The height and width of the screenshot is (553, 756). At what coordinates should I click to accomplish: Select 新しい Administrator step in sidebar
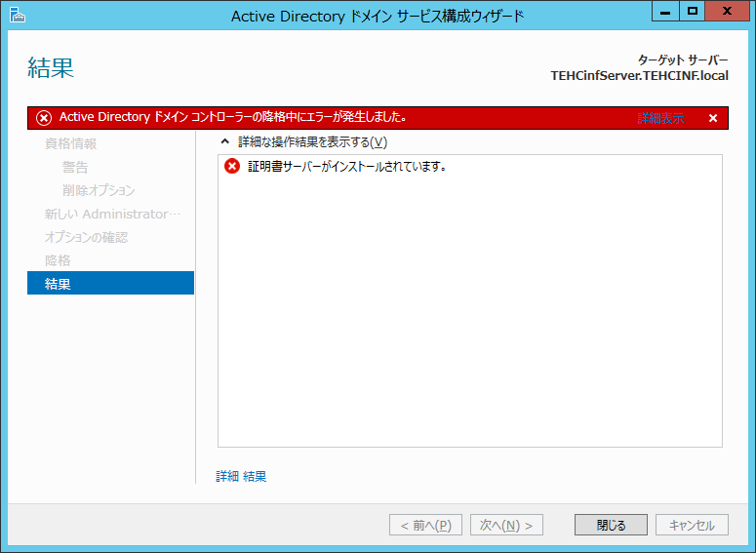(x=112, y=214)
